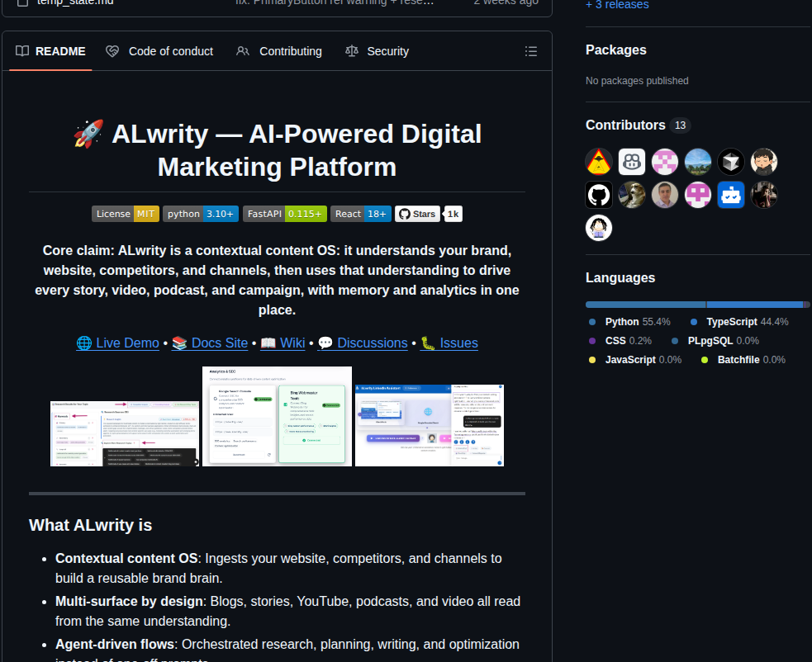Switch to the Security tab
This screenshot has height=662, width=812.
[378, 51]
